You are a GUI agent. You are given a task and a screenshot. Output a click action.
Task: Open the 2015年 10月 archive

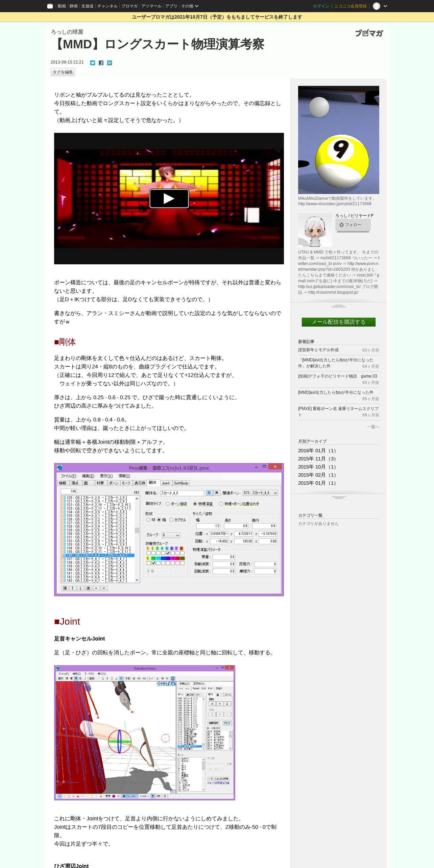(x=317, y=467)
